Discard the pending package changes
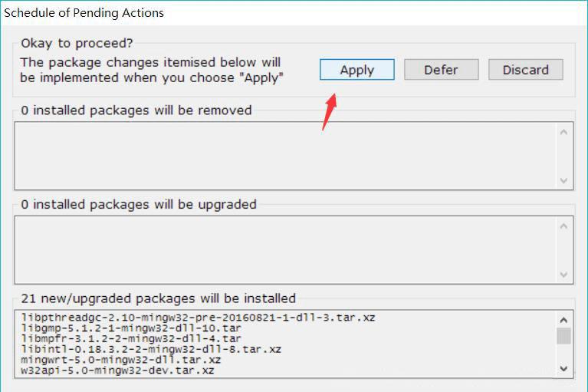Screen dimensions: 588x392 click(x=525, y=70)
